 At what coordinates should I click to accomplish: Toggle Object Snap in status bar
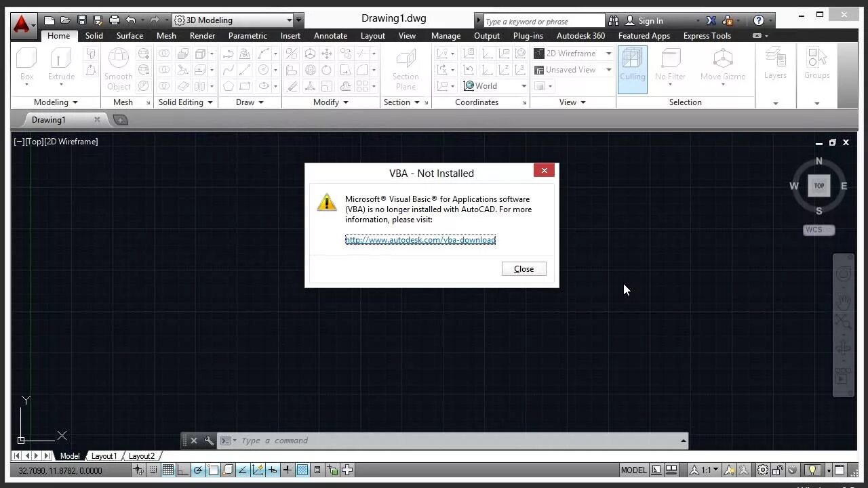[x=213, y=470]
